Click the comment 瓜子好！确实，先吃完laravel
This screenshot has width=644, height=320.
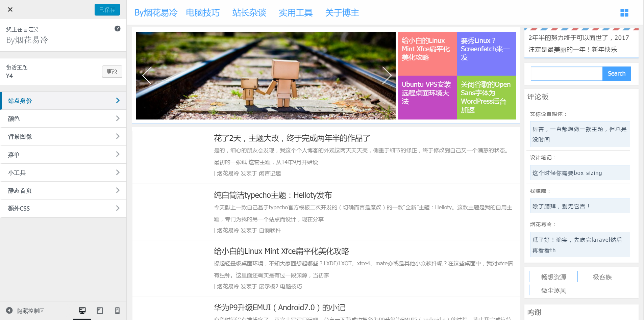point(580,245)
